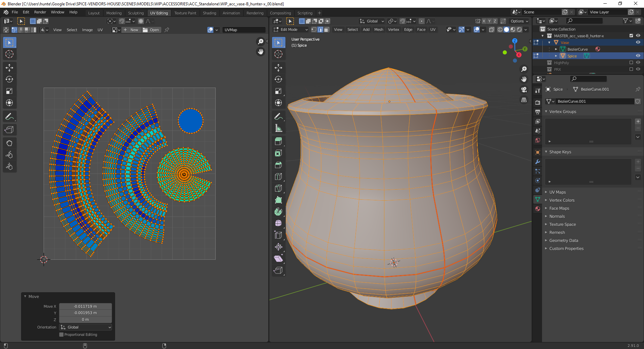Image resolution: width=644 pixels, height=349 pixels.
Task: Switch to the Shading workspace tab
Action: (209, 13)
